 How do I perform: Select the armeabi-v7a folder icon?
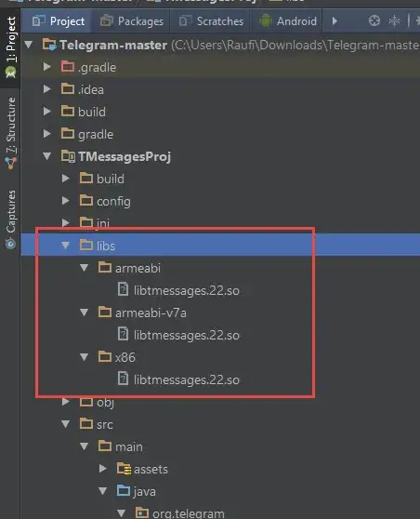pyautogui.click(x=104, y=312)
